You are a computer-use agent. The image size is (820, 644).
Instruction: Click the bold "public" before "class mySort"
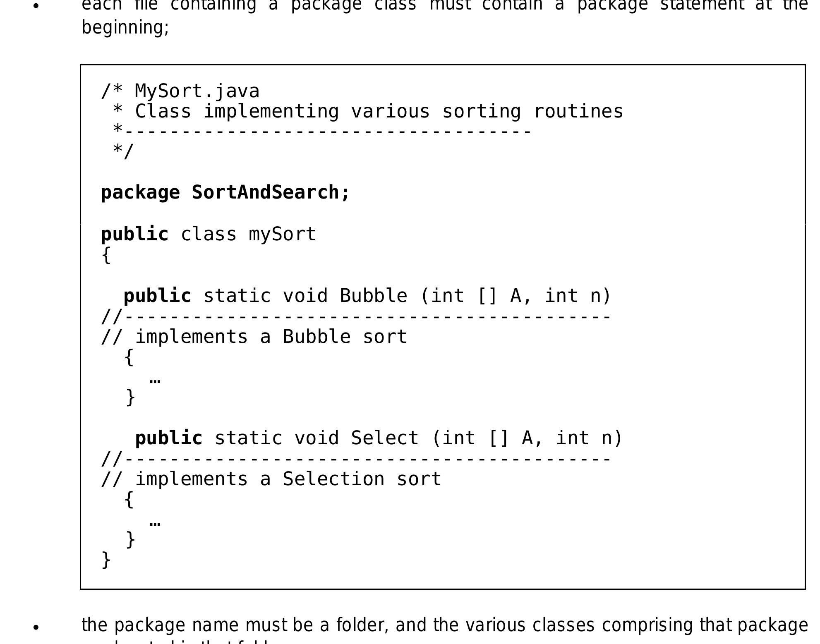pos(134,234)
